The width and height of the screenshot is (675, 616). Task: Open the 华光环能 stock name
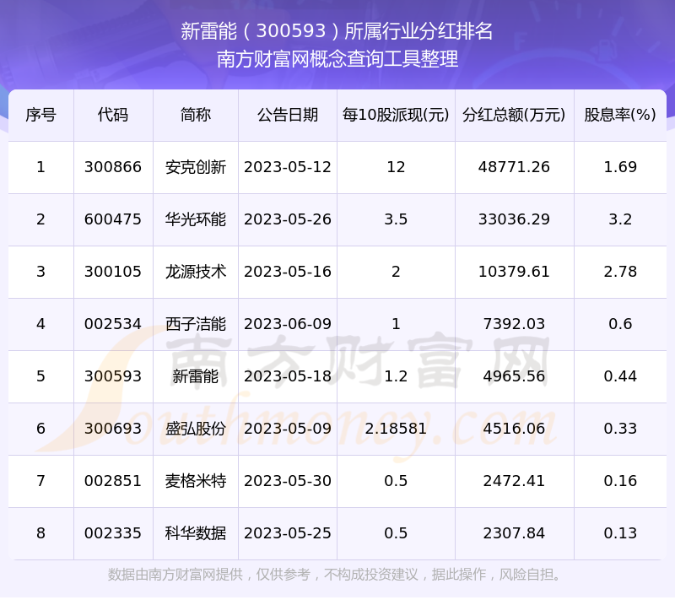click(x=196, y=219)
